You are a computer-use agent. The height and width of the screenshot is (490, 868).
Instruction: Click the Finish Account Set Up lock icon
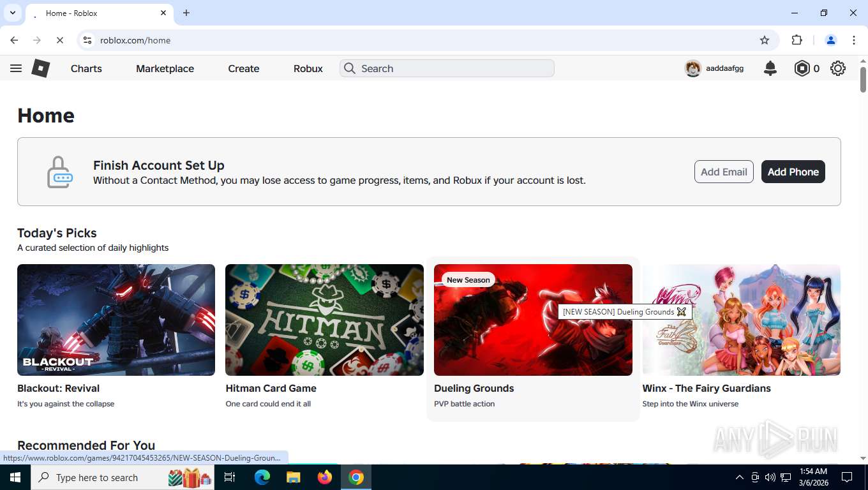pyautogui.click(x=59, y=172)
